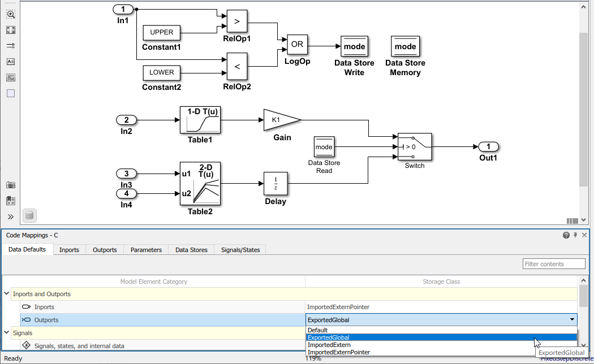Select the Area rectangle tool
The width and height of the screenshot is (594, 364).
pos(11,93)
